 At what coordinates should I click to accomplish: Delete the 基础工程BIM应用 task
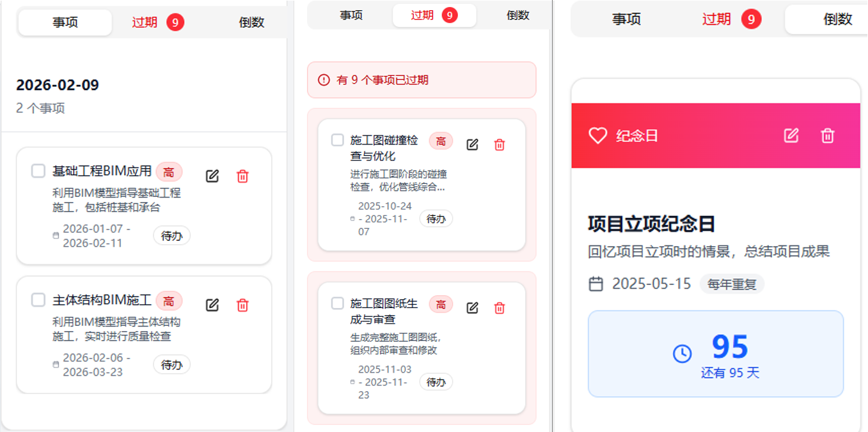coord(242,176)
